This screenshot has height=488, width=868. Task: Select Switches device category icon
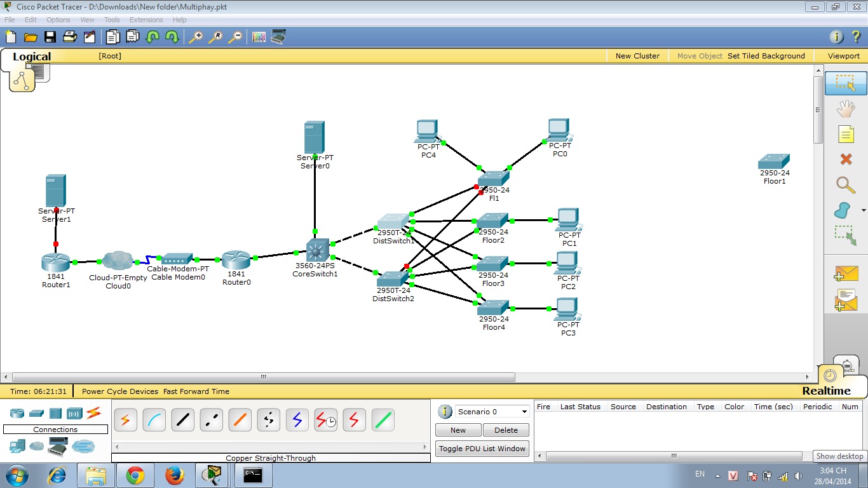coord(36,414)
